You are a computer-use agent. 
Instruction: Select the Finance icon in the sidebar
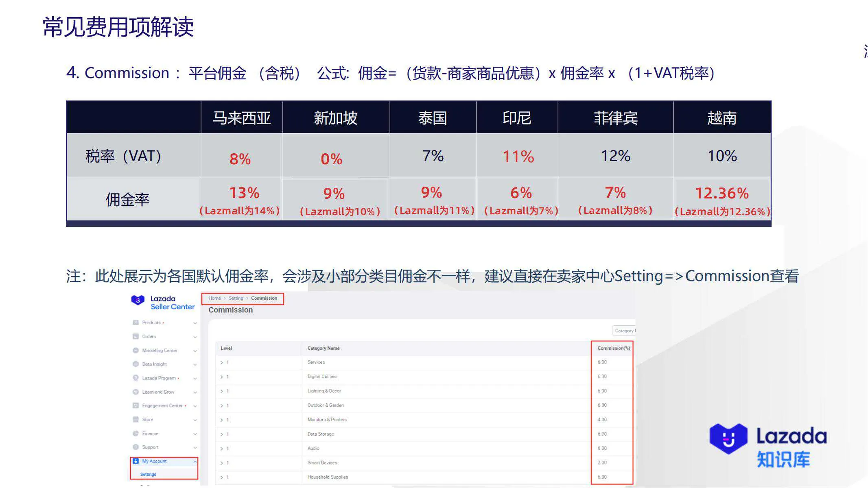(136, 434)
